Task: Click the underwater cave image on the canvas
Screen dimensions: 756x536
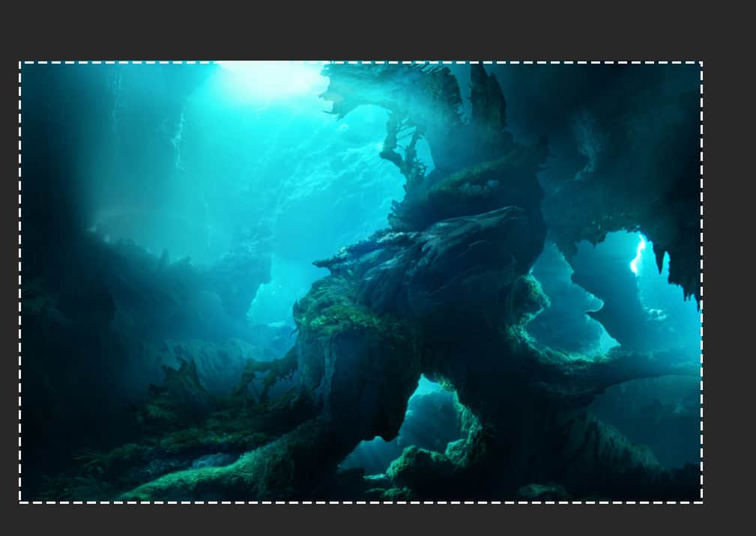Action: pos(360,282)
